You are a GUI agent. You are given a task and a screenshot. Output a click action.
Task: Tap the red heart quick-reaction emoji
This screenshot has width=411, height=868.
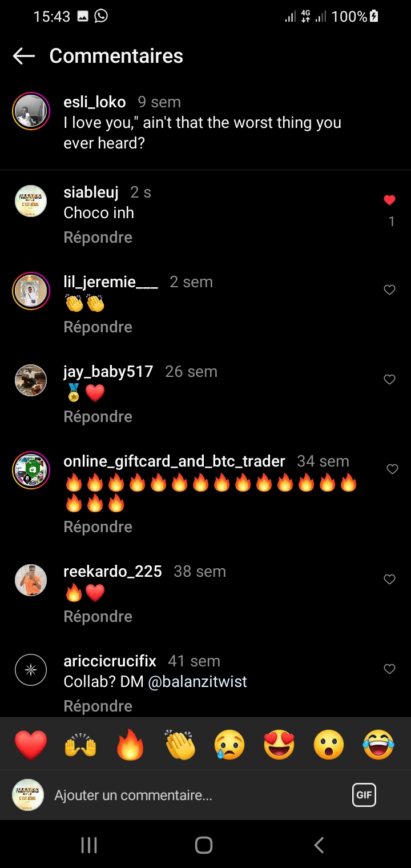tap(31, 745)
